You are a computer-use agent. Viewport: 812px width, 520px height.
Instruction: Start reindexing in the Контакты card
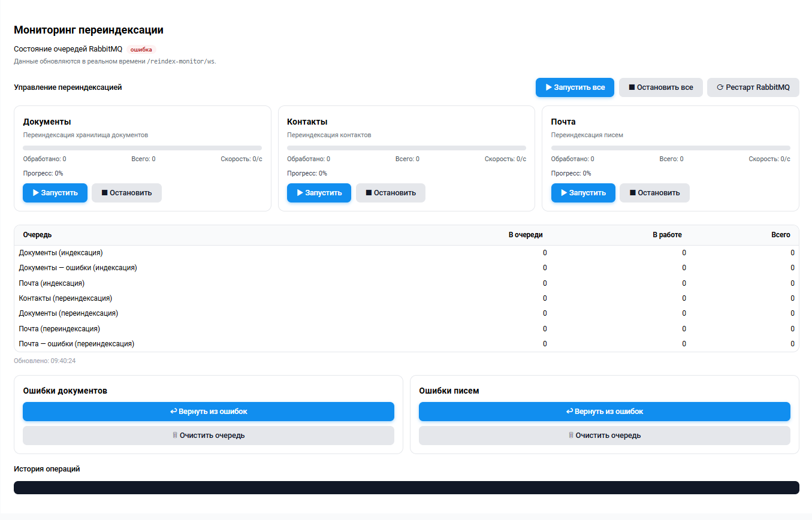319,193
